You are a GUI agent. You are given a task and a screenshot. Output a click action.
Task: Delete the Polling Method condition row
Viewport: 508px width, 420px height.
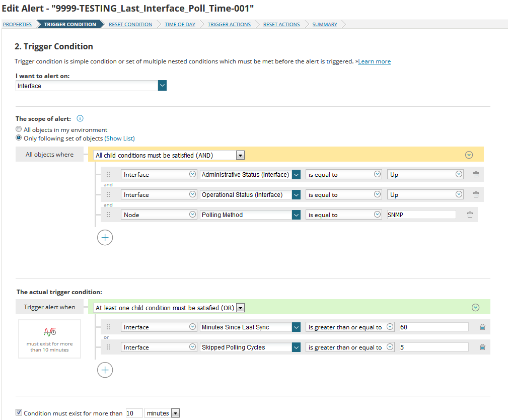tap(470, 215)
